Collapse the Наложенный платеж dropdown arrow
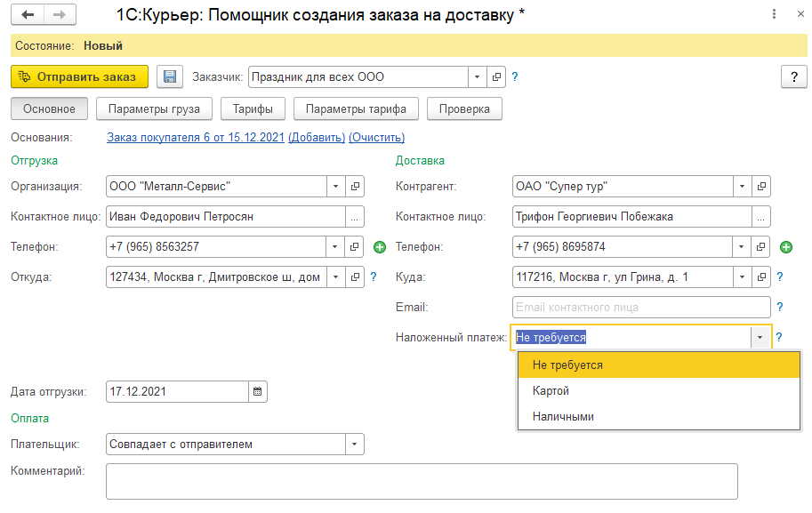Image resolution: width=812 pixels, height=513 pixels. click(x=760, y=338)
